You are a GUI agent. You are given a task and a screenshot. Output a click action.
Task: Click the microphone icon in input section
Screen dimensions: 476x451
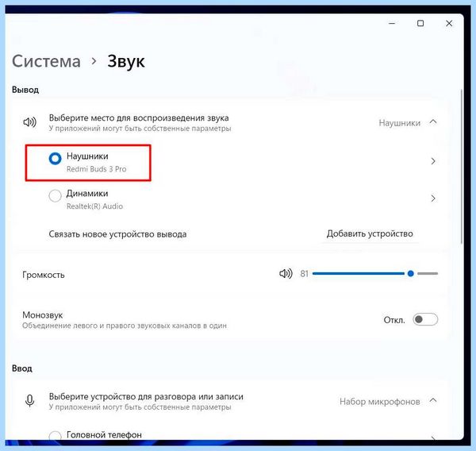tap(30, 401)
